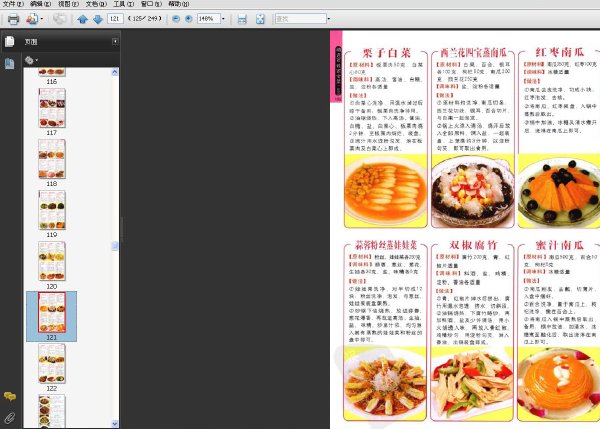Click the greyed-out toolbar icon before the page arrows
The height and width of the screenshot is (429, 600).
[x=59, y=19]
